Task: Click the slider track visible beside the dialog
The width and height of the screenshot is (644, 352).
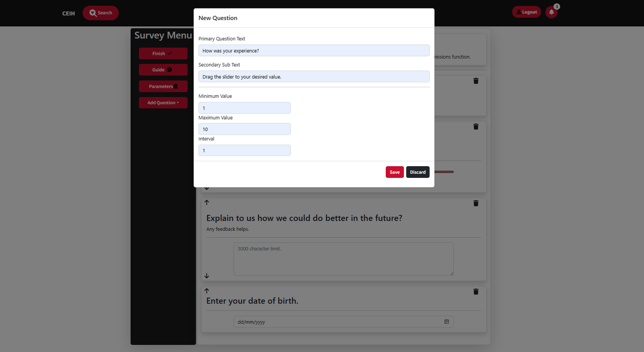Action: [444, 172]
